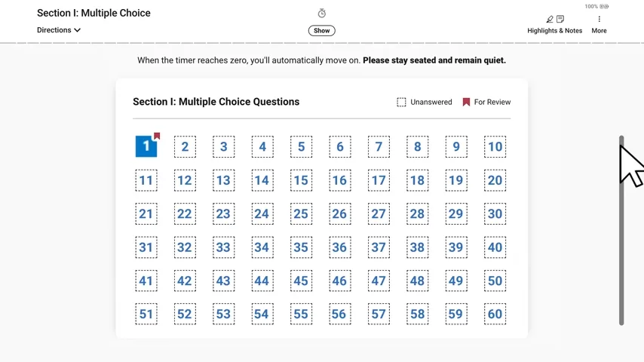Click the Unanswered dashed-box legend icon
644x362 pixels.
point(401,102)
